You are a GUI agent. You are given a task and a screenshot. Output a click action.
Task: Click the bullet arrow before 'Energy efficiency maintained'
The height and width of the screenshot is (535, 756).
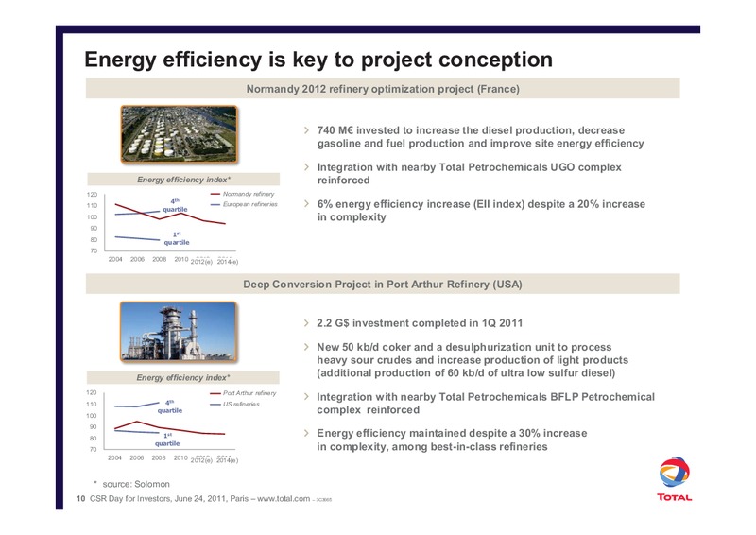click(x=306, y=433)
